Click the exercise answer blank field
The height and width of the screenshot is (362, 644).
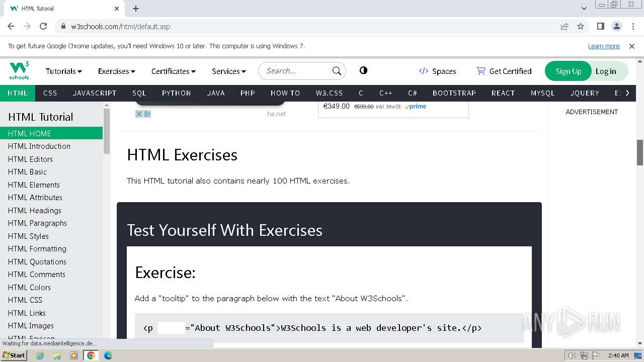coord(172,328)
